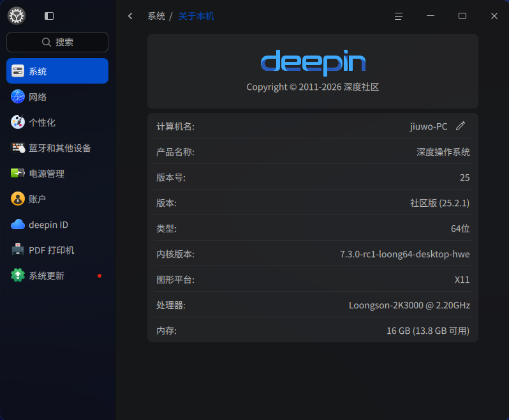Open the 电源管理 battery icon
The image size is (509, 420).
point(17,173)
